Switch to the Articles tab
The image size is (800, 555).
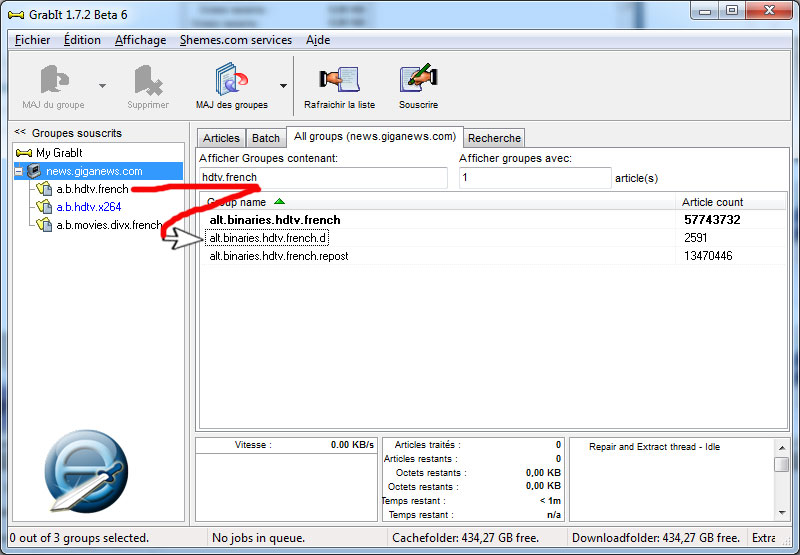(x=221, y=138)
